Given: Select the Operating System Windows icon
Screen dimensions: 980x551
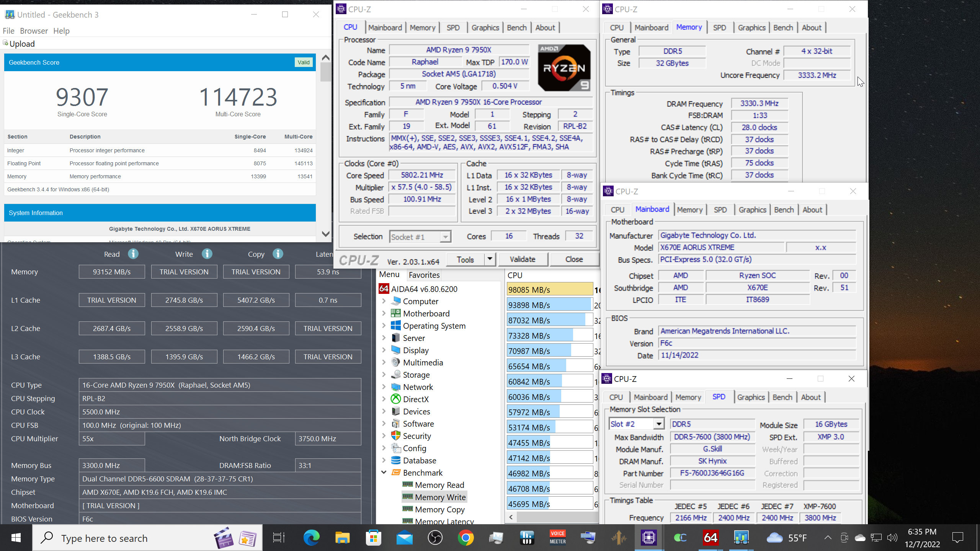Looking at the screenshot, I should point(396,326).
